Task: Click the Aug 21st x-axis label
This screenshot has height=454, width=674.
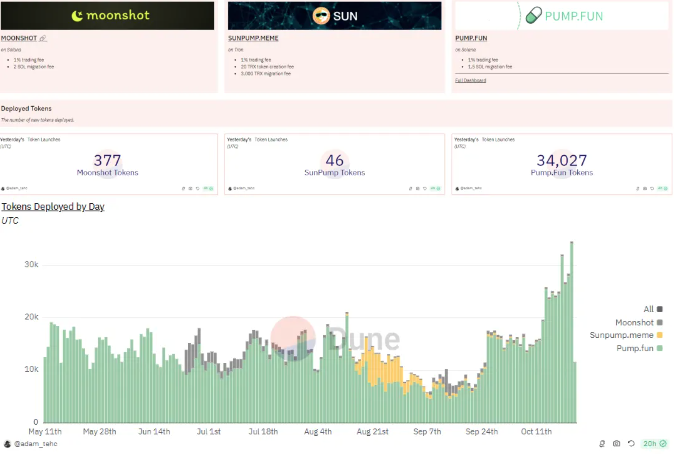Action: pyautogui.click(x=372, y=431)
